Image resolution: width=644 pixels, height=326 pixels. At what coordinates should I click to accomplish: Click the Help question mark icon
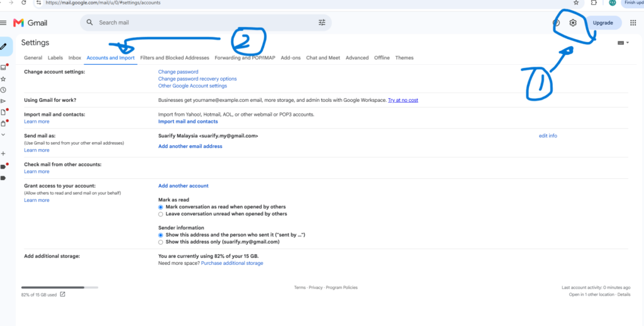coord(556,23)
